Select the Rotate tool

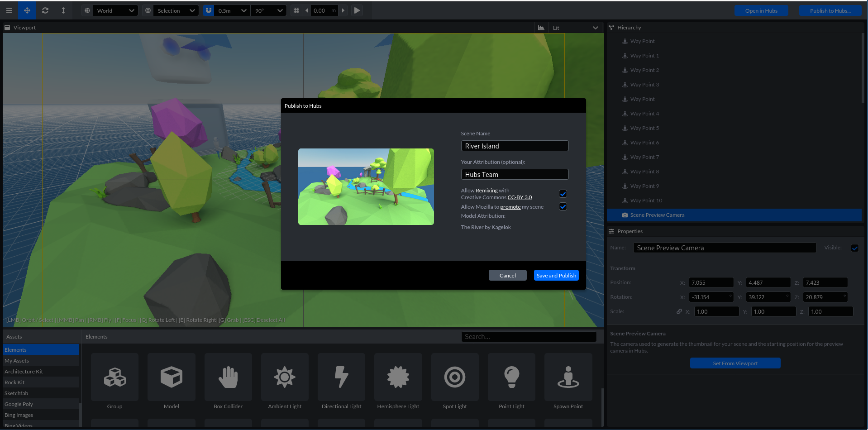(x=45, y=10)
